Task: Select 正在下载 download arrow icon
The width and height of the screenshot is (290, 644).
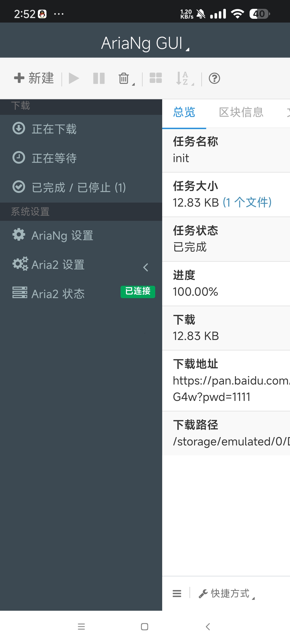Action: (19, 129)
